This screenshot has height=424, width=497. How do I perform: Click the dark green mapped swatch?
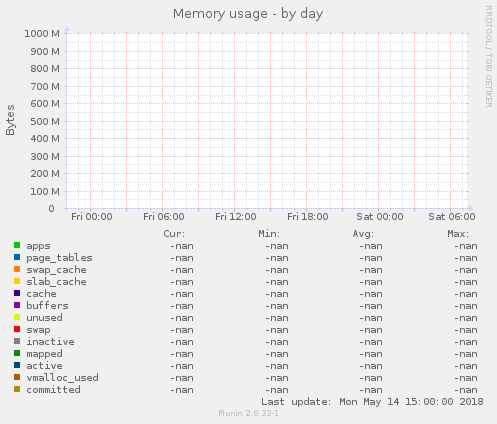pyautogui.click(x=17, y=353)
